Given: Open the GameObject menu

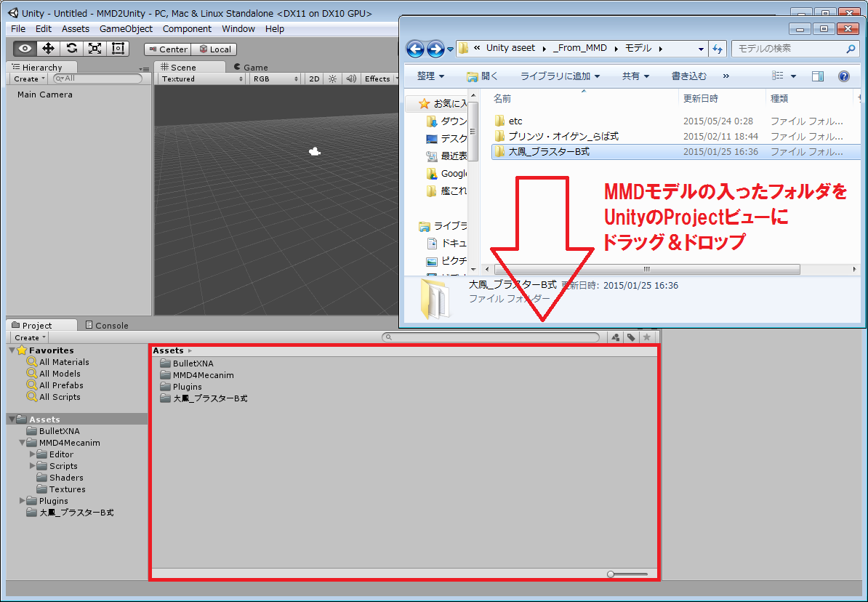Looking at the screenshot, I should [126, 29].
